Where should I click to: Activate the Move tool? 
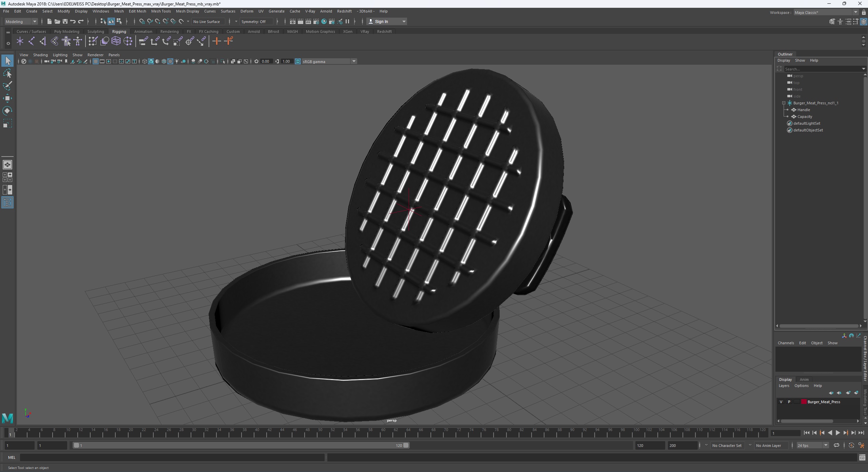click(7, 98)
